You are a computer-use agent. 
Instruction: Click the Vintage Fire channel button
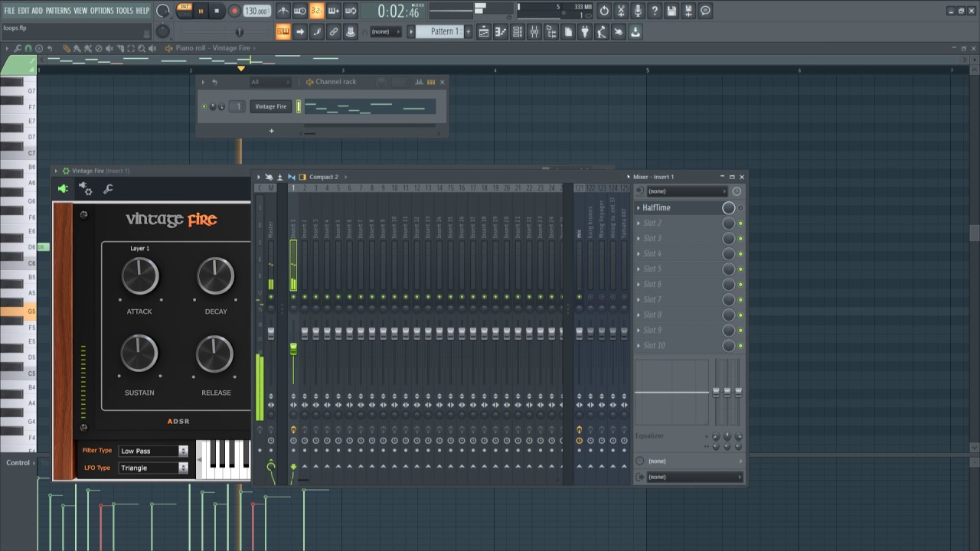271,106
